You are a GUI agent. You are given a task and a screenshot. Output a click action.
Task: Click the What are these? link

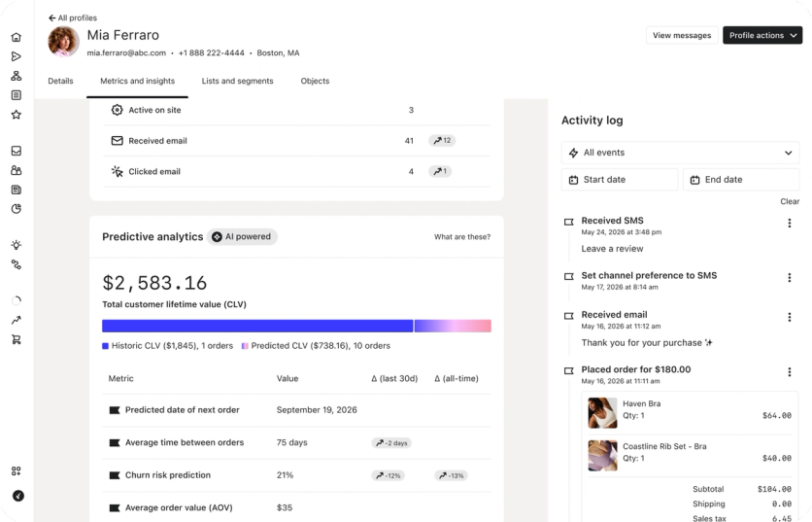(x=462, y=237)
